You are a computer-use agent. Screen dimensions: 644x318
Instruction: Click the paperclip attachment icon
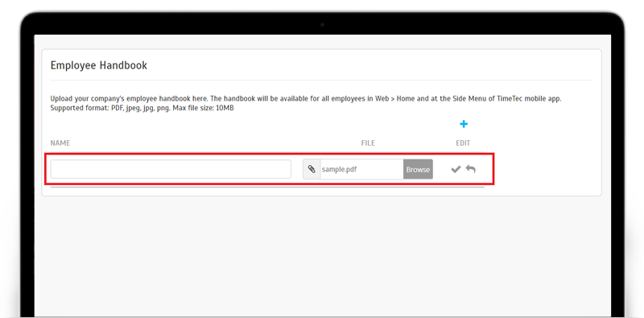[312, 169]
